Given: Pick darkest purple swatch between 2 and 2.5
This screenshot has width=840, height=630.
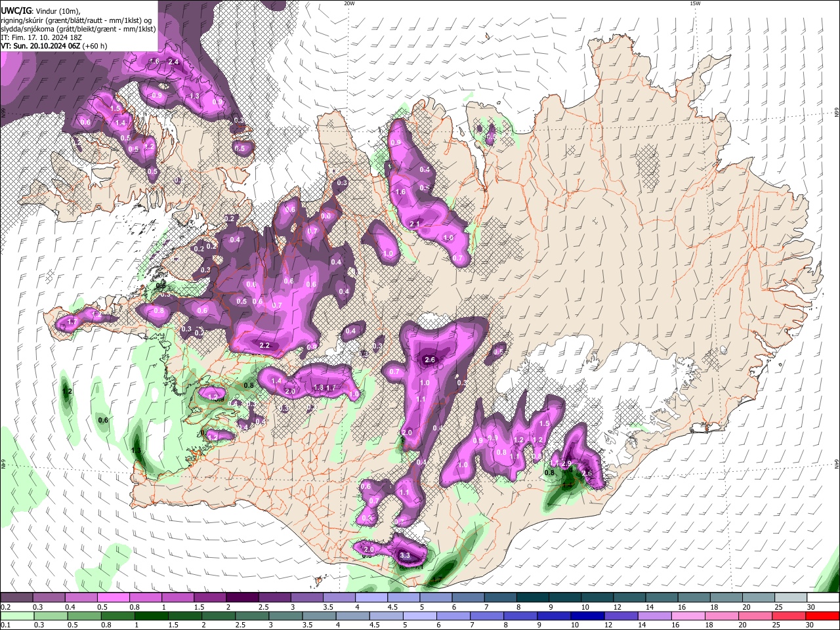Looking at the screenshot, I should [x=241, y=598].
